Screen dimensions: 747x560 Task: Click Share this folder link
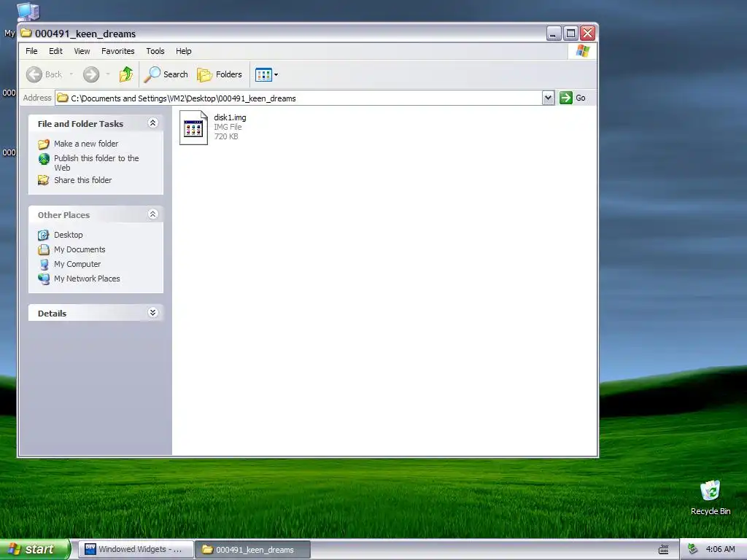83,180
